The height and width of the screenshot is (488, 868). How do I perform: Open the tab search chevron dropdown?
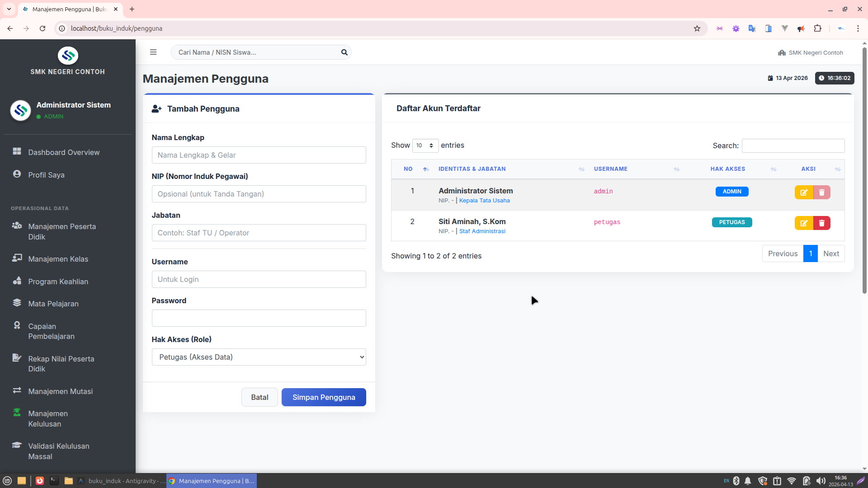coord(9,9)
